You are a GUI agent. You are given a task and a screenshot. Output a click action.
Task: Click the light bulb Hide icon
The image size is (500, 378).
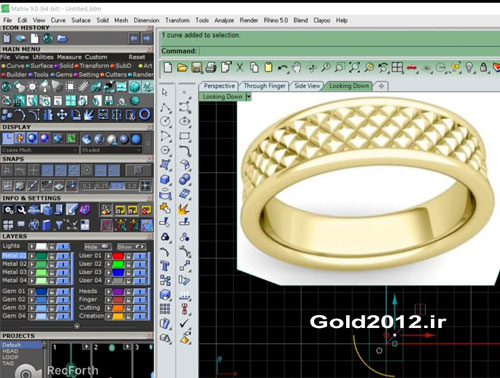(469, 68)
